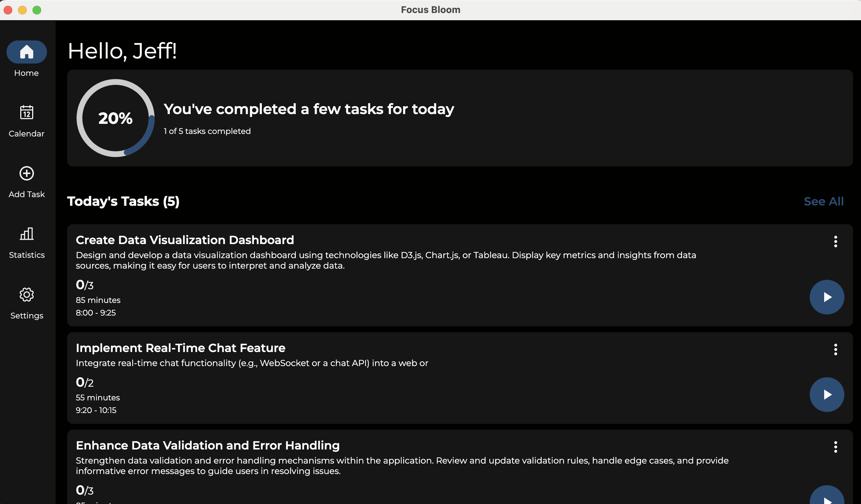861x504 pixels.
Task: Open the Settings gear icon
Action: point(26,295)
